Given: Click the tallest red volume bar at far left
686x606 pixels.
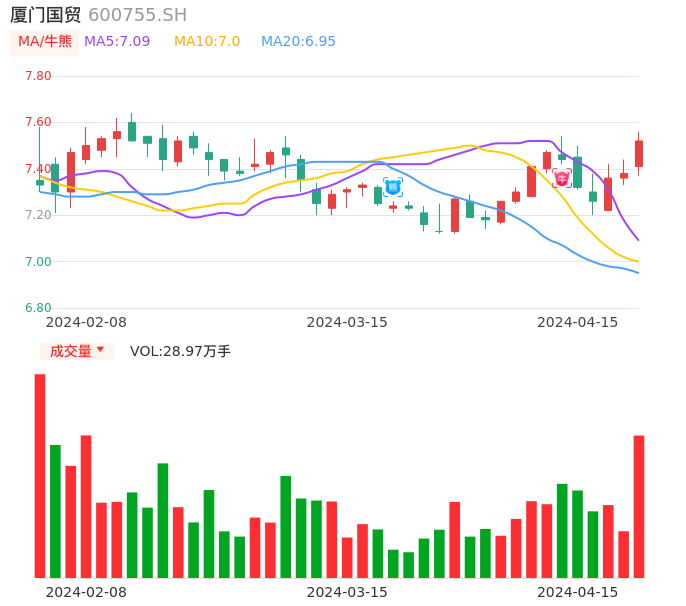Looking at the screenshot, I should pyautogui.click(x=40, y=475).
